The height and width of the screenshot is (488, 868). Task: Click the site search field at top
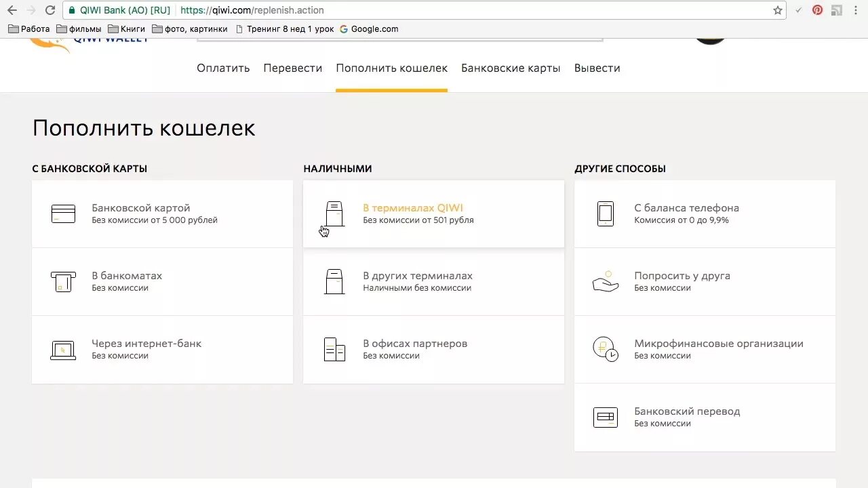[399, 40]
